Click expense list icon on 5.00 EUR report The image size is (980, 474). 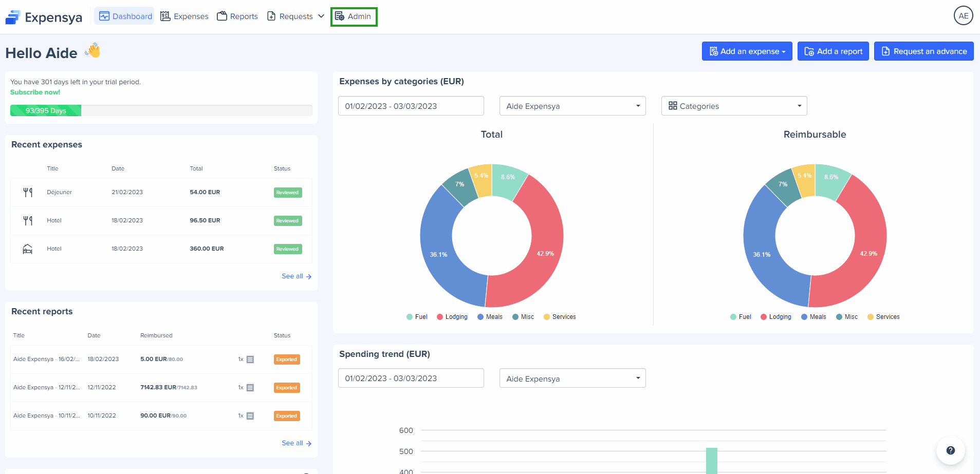tap(250, 359)
